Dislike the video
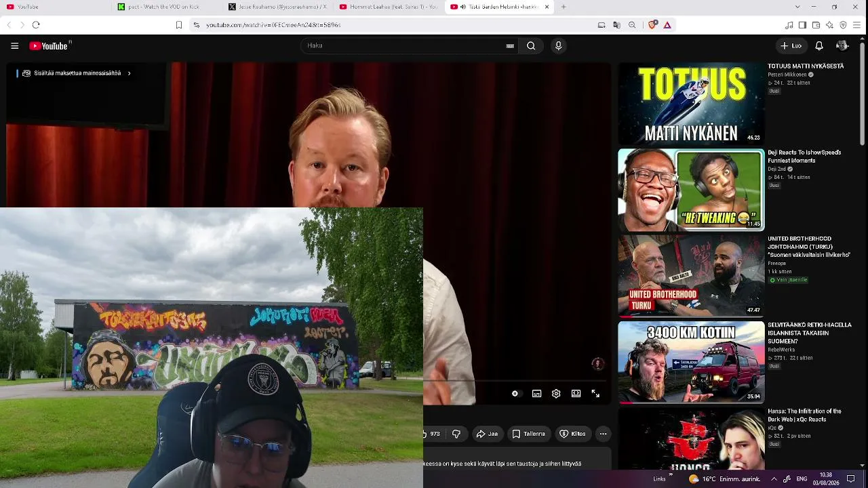 (456, 434)
